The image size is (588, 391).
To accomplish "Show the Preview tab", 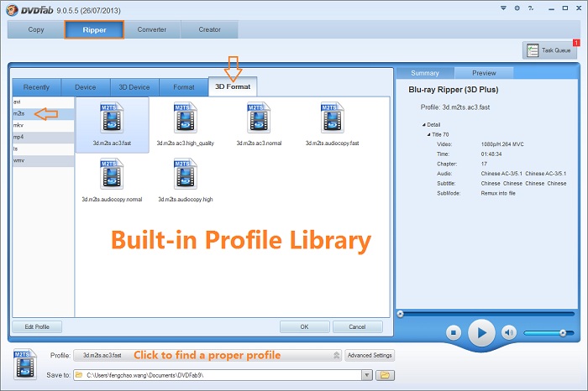I will (484, 73).
